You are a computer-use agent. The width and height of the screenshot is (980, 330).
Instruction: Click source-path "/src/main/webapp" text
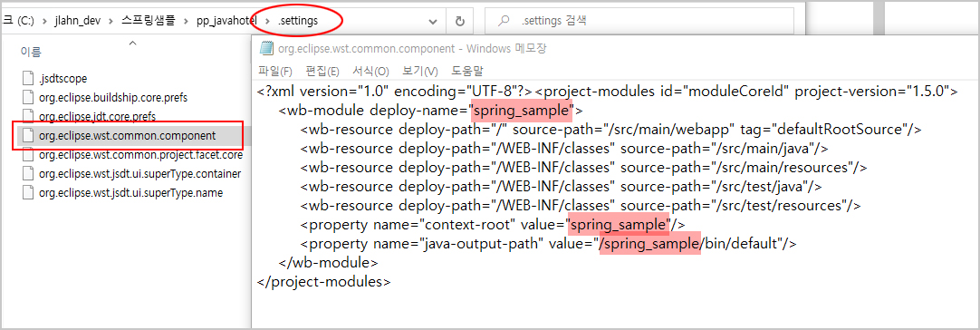coord(623,131)
